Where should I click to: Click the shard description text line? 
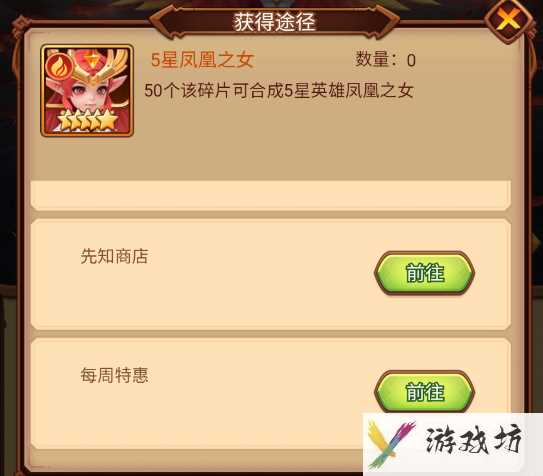[x=279, y=91]
